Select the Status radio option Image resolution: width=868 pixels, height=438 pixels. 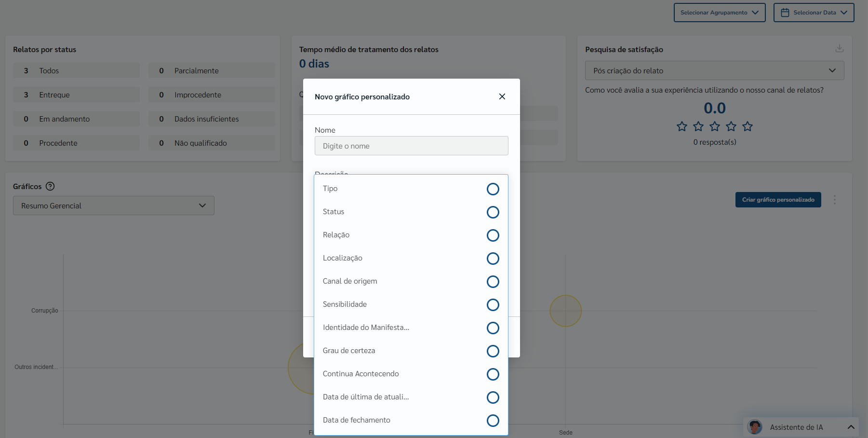tap(493, 212)
